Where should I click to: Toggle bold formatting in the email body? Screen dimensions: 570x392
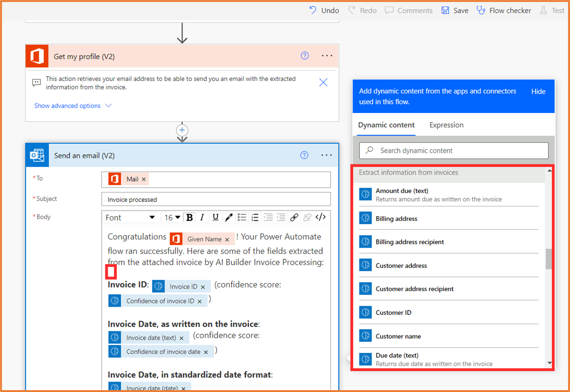click(x=190, y=217)
